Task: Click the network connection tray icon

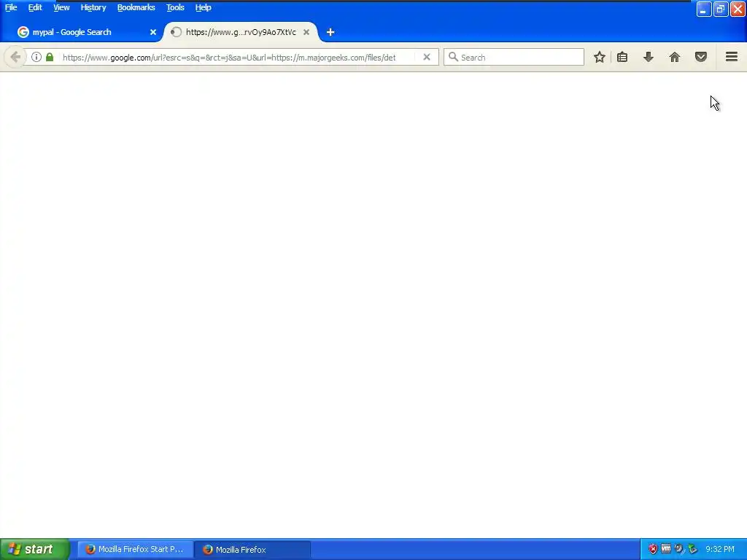Action: coord(692,549)
